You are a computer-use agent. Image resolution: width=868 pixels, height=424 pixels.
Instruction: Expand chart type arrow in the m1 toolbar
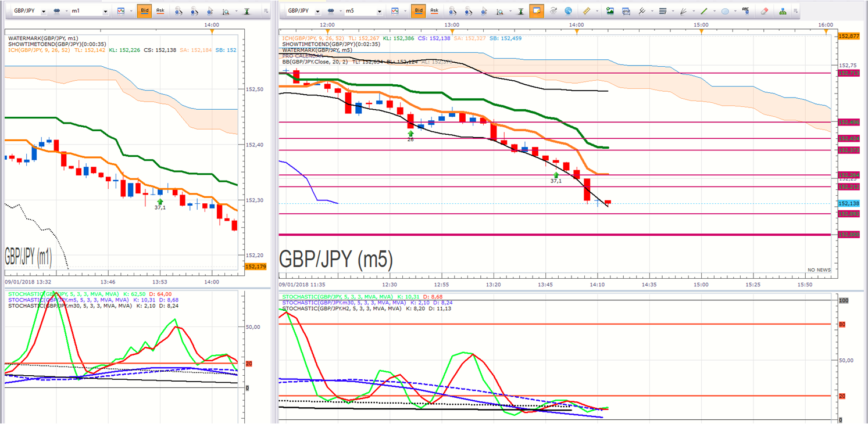[x=130, y=11]
